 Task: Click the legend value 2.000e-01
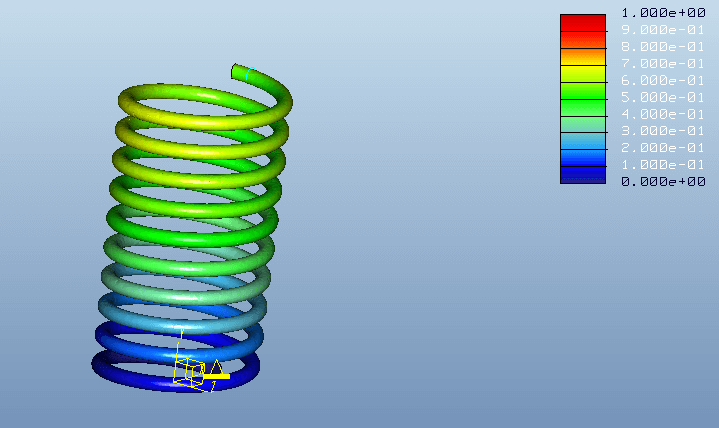click(x=663, y=148)
